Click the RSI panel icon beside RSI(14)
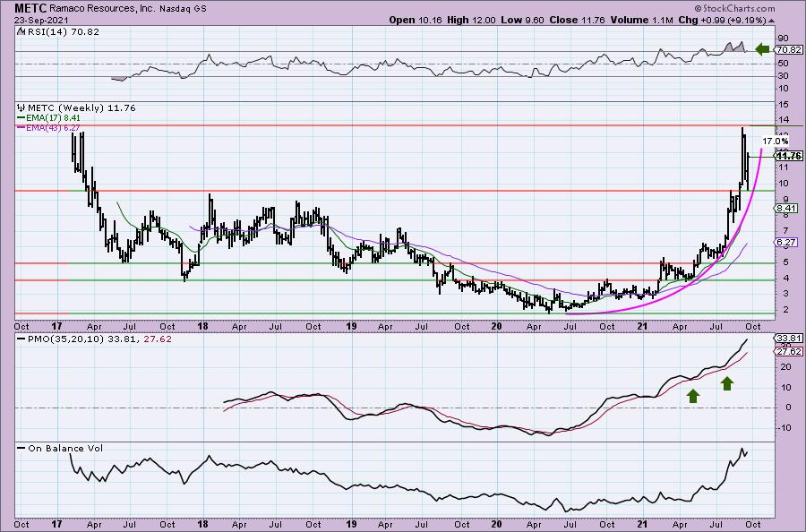The width and height of the screenshot is (806, 532). click(21, 32)
